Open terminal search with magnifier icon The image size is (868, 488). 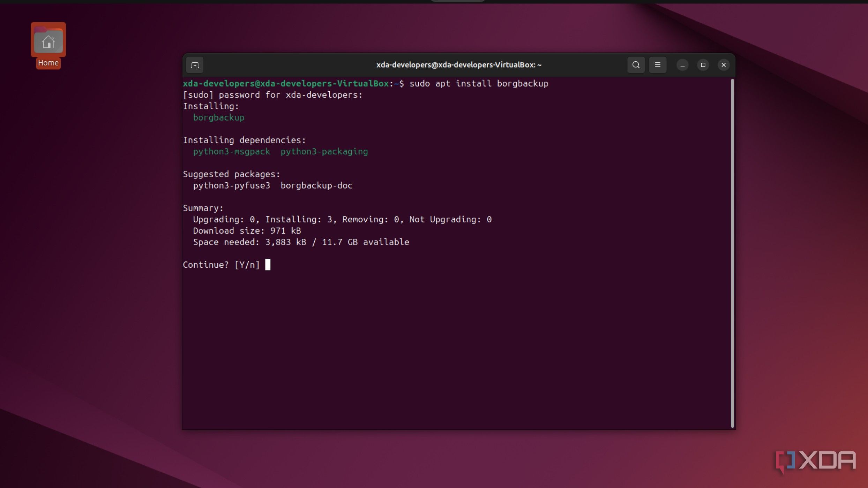point(636,65)
